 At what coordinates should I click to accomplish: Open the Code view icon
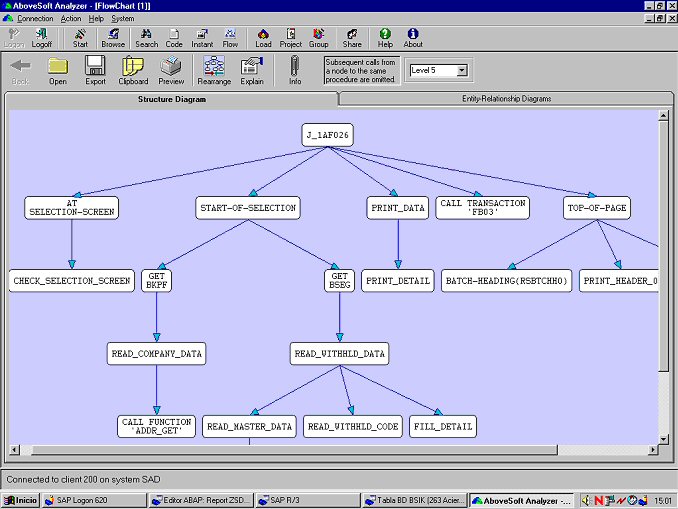point(174,38)
